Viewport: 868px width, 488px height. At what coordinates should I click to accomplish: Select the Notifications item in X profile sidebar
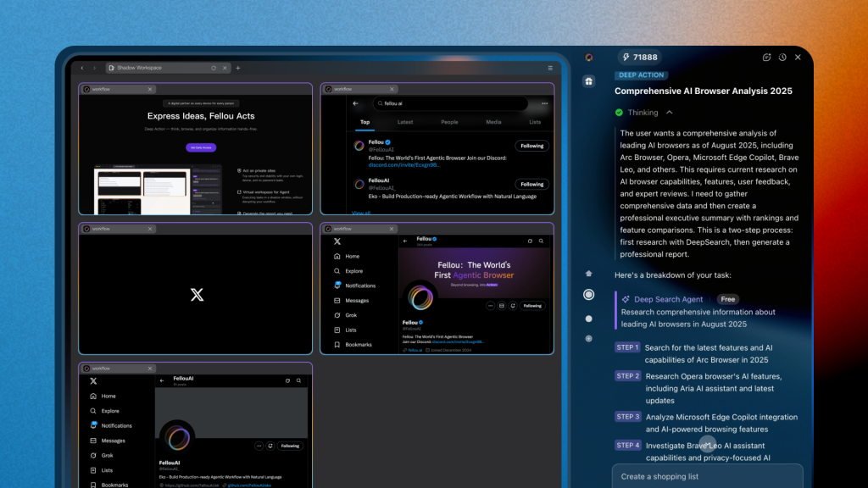tap(359, 286)
